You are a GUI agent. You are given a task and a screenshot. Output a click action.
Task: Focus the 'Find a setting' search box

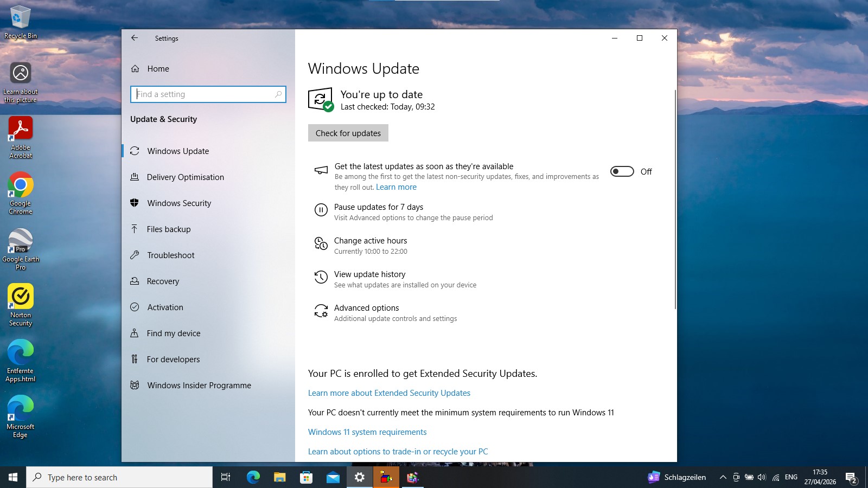[208, 94]
